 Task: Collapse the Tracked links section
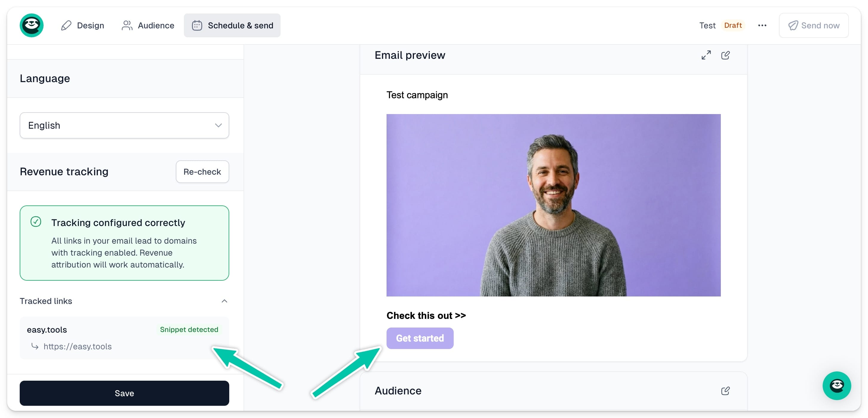click(x=224, y=301)
